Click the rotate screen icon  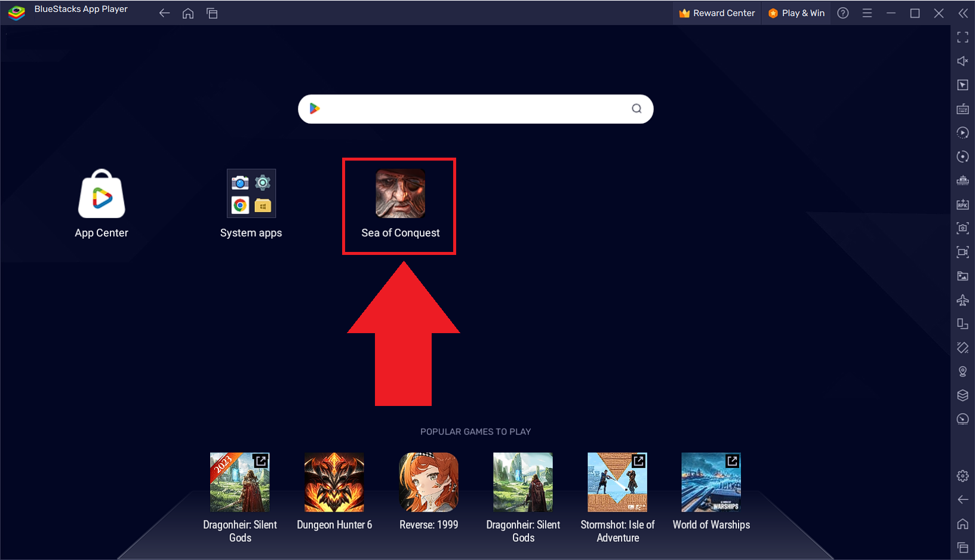tap(962, 347)
